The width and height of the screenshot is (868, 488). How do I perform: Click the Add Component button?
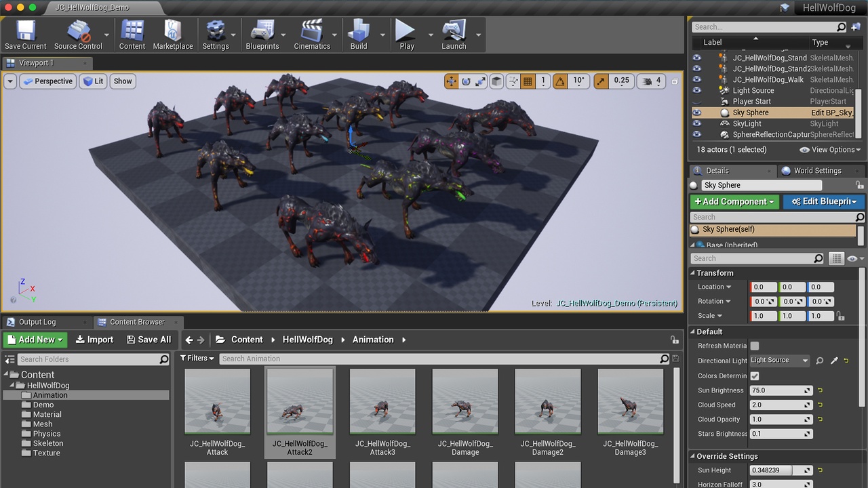point(734,201)
